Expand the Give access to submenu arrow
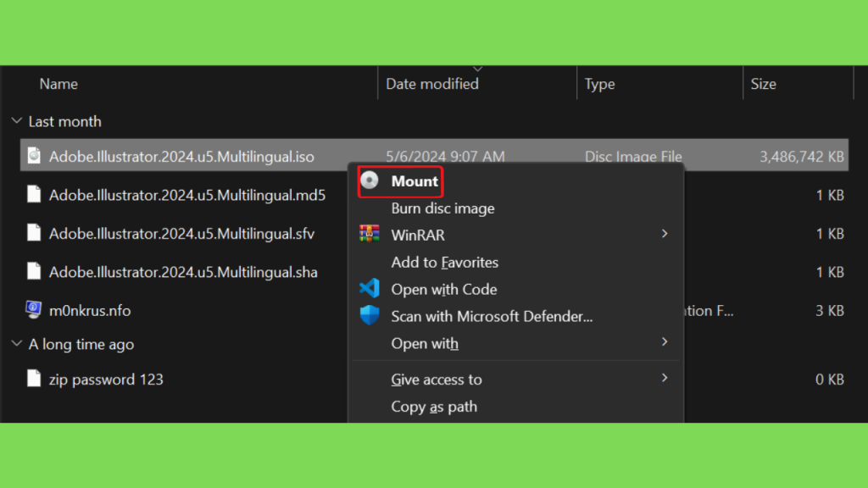The height and width of the screenshot is (488, 868). pyautogui.click(x=665, y=379)
